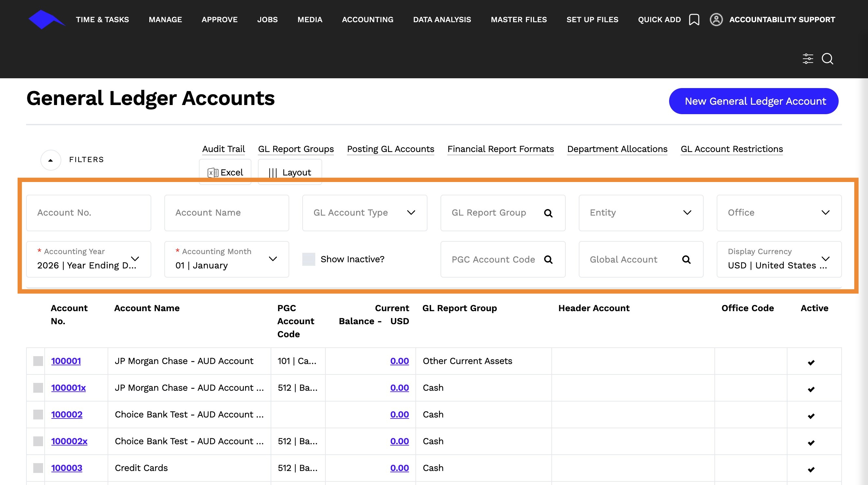Click the Account No. filter field

[x=89, y=213]
